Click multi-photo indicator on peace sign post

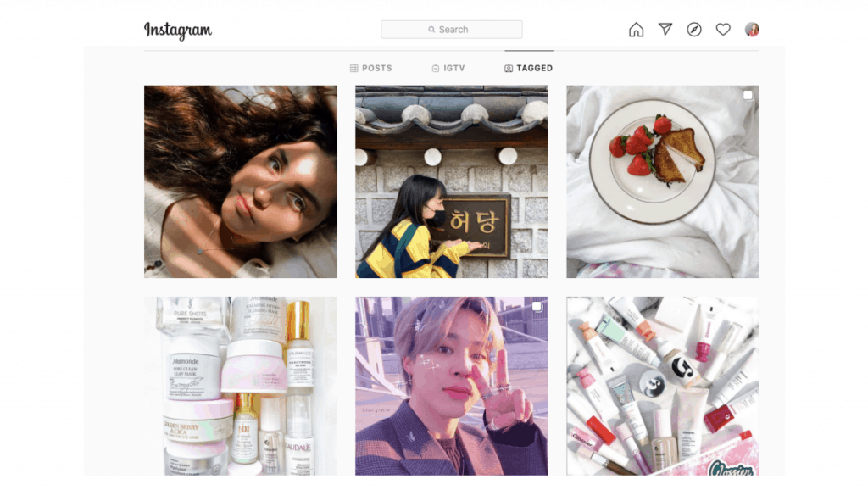pyautogui.click(x=537, y=306)
